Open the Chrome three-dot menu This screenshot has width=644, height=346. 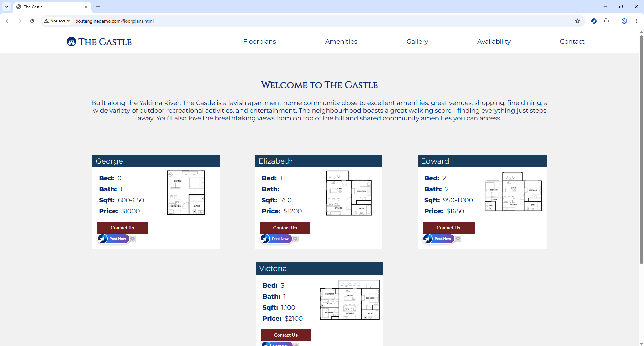click(636, 21)
